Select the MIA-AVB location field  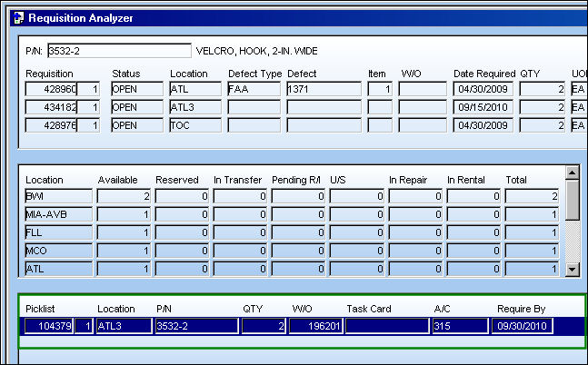click(58, 214)
